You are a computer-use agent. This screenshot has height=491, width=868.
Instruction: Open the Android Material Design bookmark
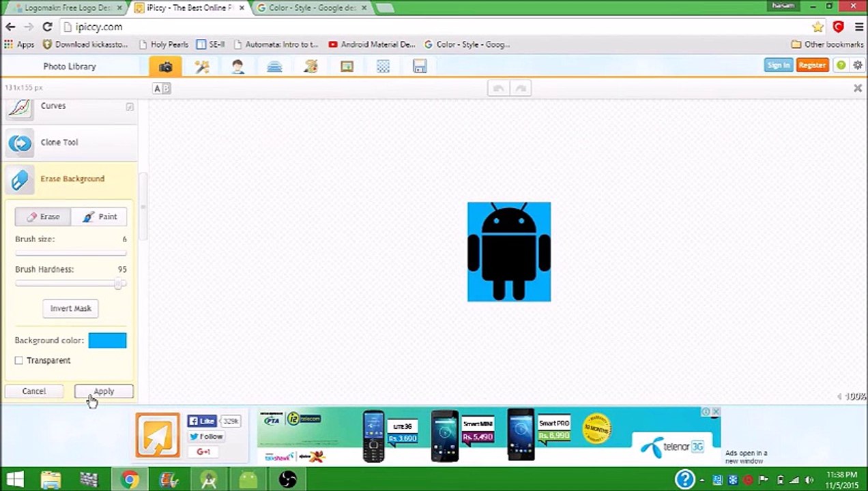pos(372,44)
